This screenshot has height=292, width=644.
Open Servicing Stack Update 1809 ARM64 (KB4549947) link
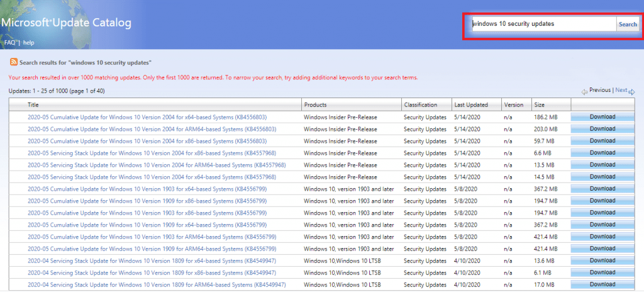click(157, 284)
